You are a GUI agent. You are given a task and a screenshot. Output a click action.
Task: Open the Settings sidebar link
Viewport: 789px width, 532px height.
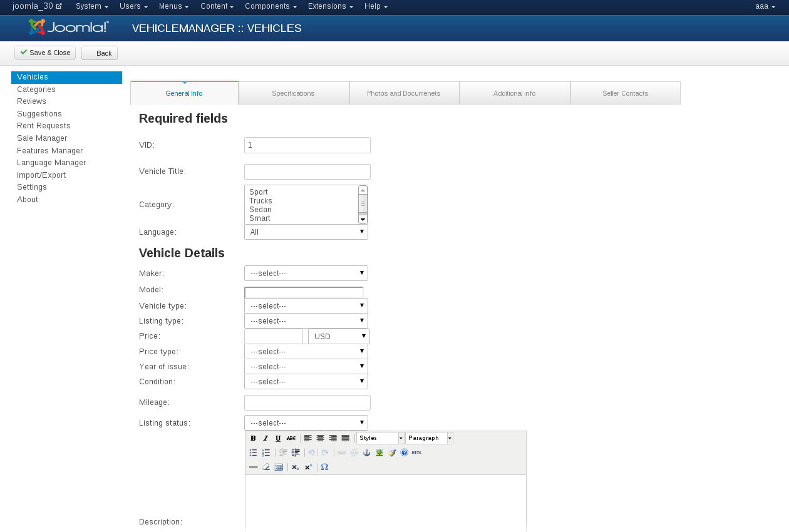coord(31,187)
